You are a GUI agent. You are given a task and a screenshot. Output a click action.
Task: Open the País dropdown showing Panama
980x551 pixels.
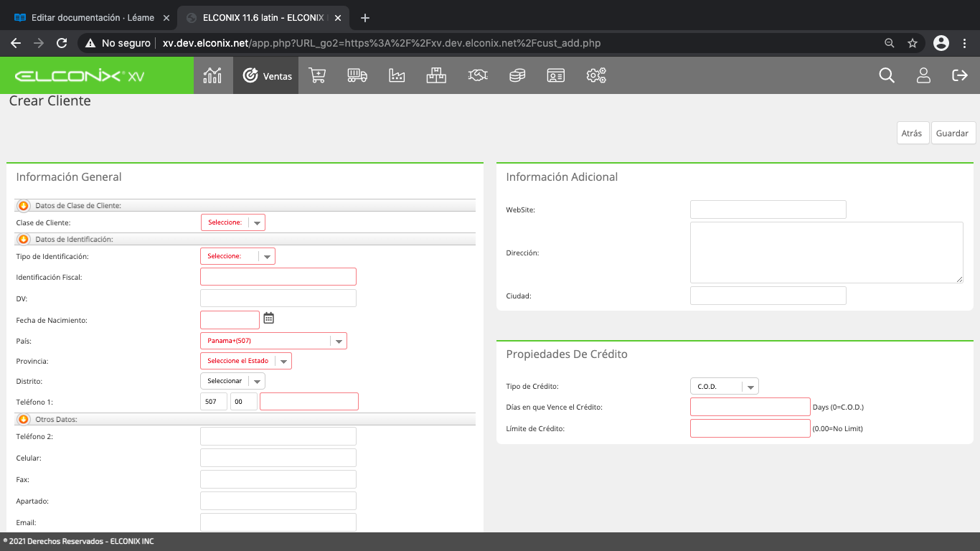[x=273, y=341]
